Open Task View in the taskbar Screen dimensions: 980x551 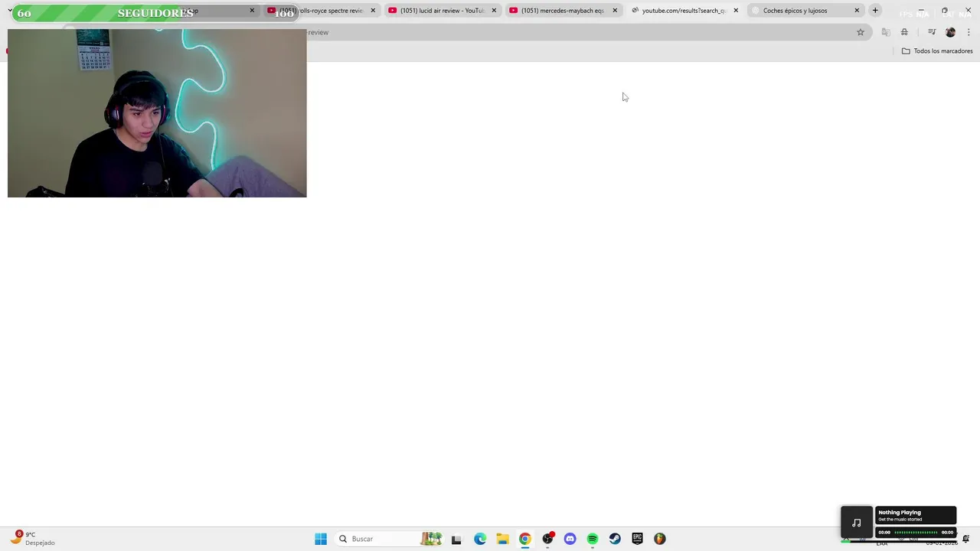(456, 539)
